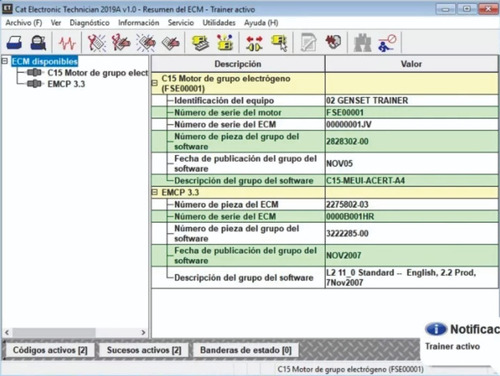Click the EMCP 3.3 section header row
Viewport: 500px width, 376px height.
(x=325, y=192)
